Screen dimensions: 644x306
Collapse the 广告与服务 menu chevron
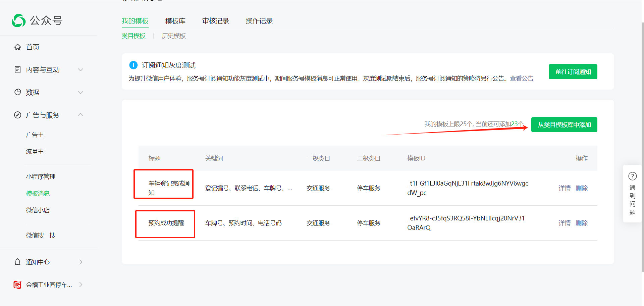[80, 115]
